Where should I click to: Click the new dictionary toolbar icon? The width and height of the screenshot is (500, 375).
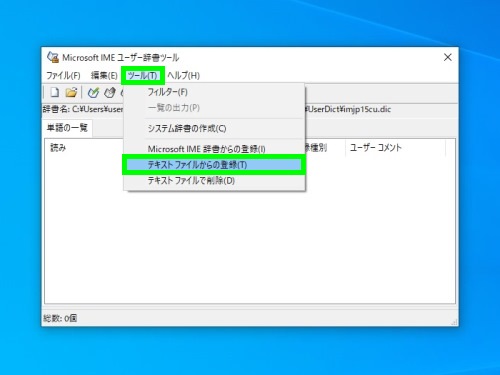(x=54, y=92)
